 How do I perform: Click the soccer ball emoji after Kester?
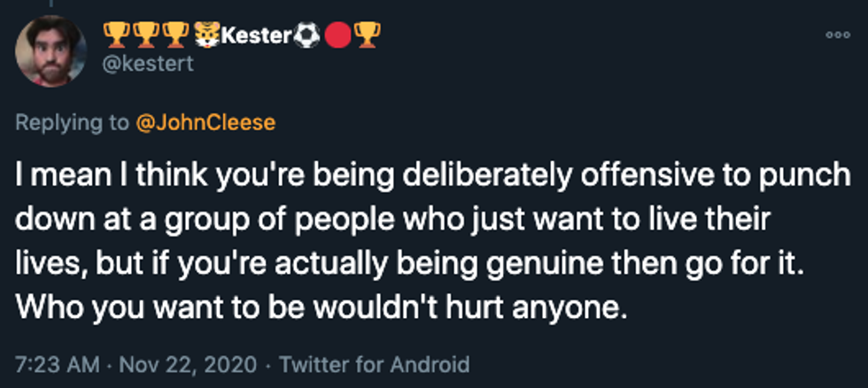coord(306,35)
